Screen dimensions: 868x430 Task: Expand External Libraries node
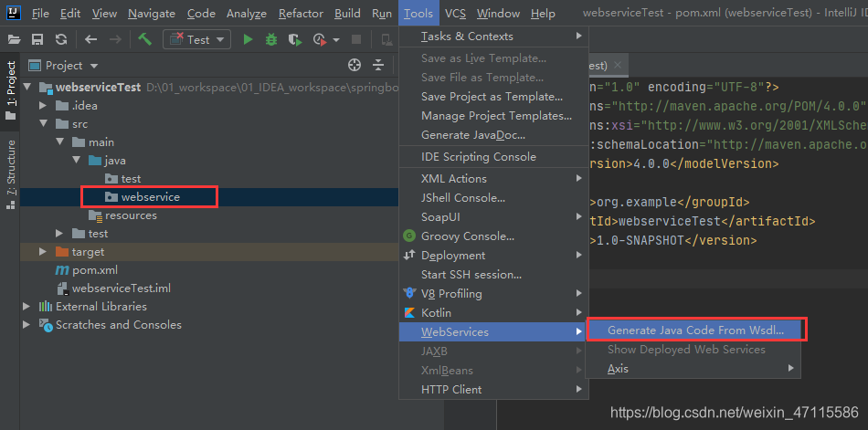(26, 306)
